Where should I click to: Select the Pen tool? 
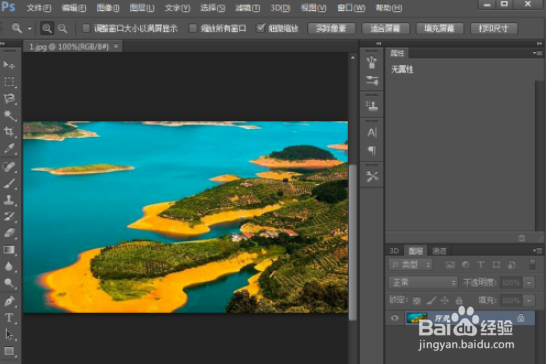[x=9, y=301]
